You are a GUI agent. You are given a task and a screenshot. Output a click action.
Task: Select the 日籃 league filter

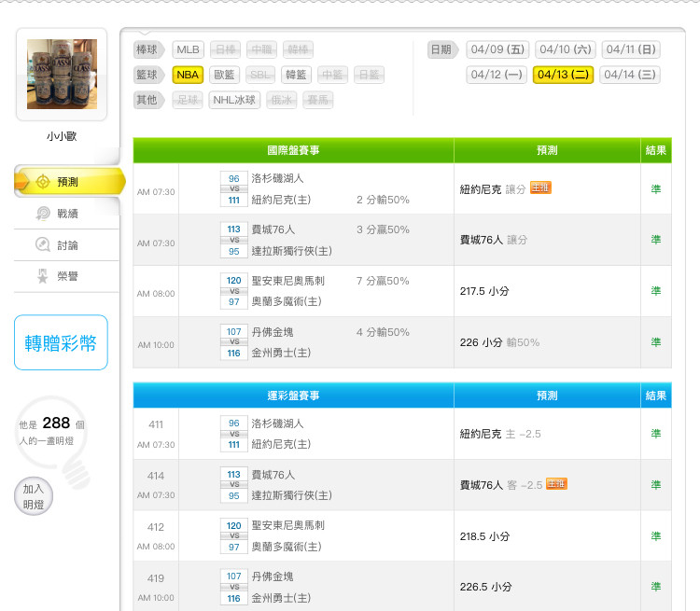coord(369,75)
